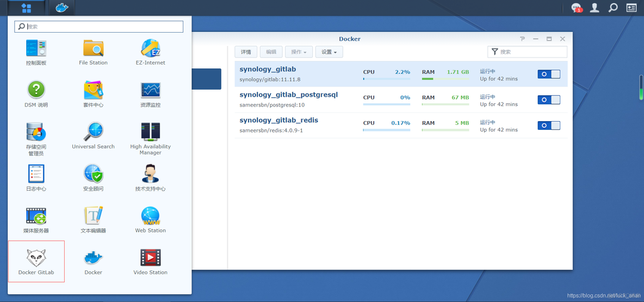Launch Video Station app

point(150,261)
